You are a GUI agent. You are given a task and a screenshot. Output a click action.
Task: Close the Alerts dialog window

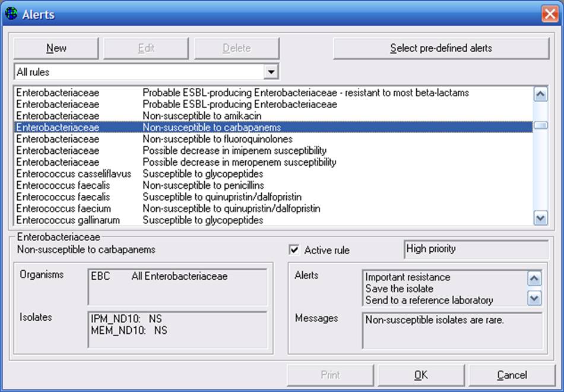coord(549,14)
